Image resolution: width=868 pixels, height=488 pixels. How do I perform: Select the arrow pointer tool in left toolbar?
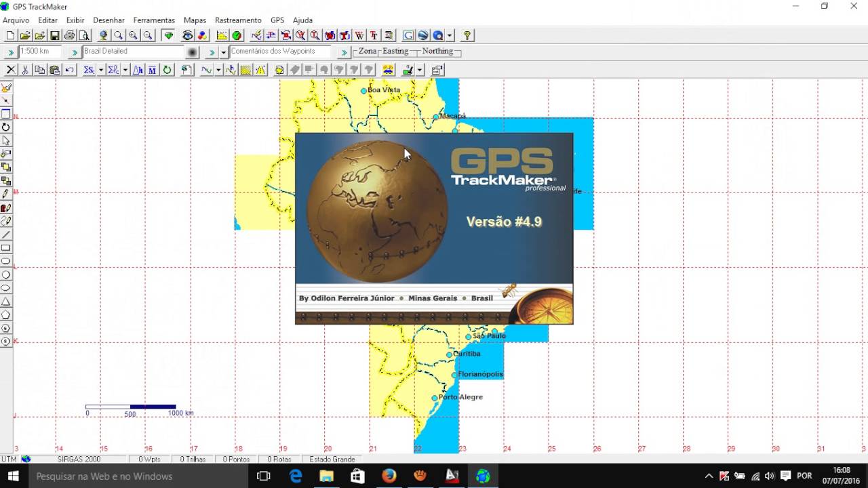(6, 140)
